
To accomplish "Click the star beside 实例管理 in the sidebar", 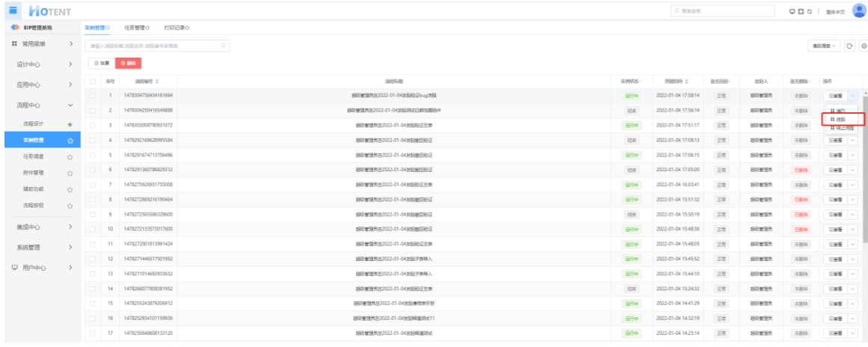I will 70,141.
